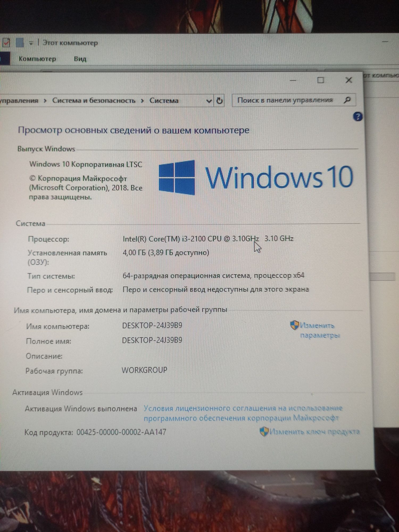This screenshot has width=399, height=532.
Task: Select the product code '00425-00000-00002-AA147'
Action: pos(121,432)
